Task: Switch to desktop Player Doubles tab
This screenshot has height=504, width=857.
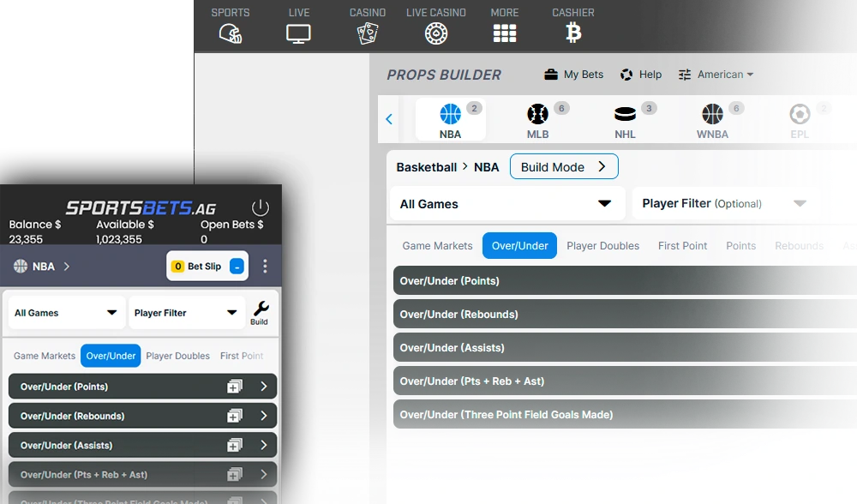Action: click(602, 246)
